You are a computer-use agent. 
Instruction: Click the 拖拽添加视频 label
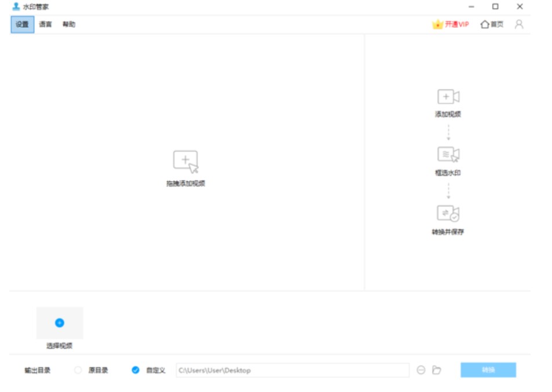tap(186, 184)
